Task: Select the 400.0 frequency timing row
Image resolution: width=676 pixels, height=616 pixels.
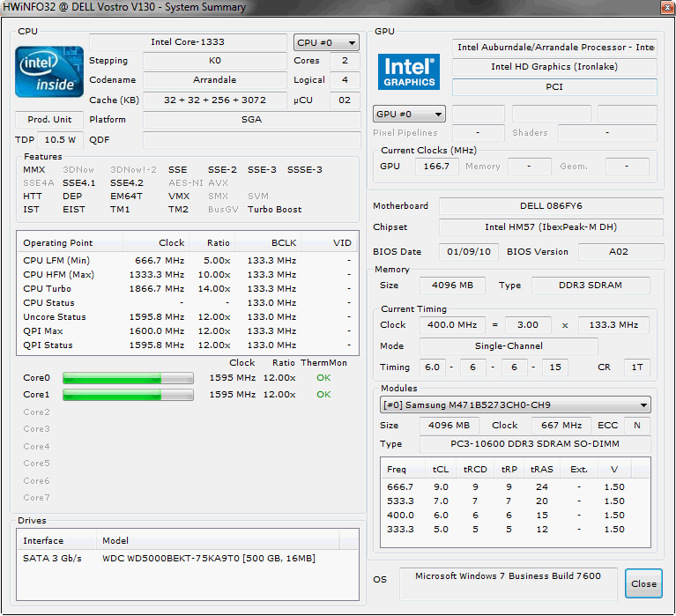Action: tap(516, 516)
